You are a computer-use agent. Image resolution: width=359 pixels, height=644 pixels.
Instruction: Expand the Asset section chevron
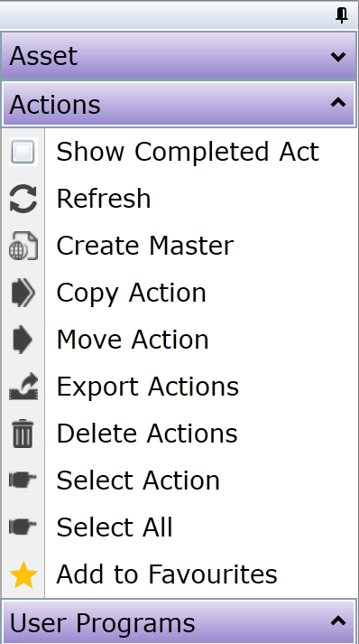point(338,56)
